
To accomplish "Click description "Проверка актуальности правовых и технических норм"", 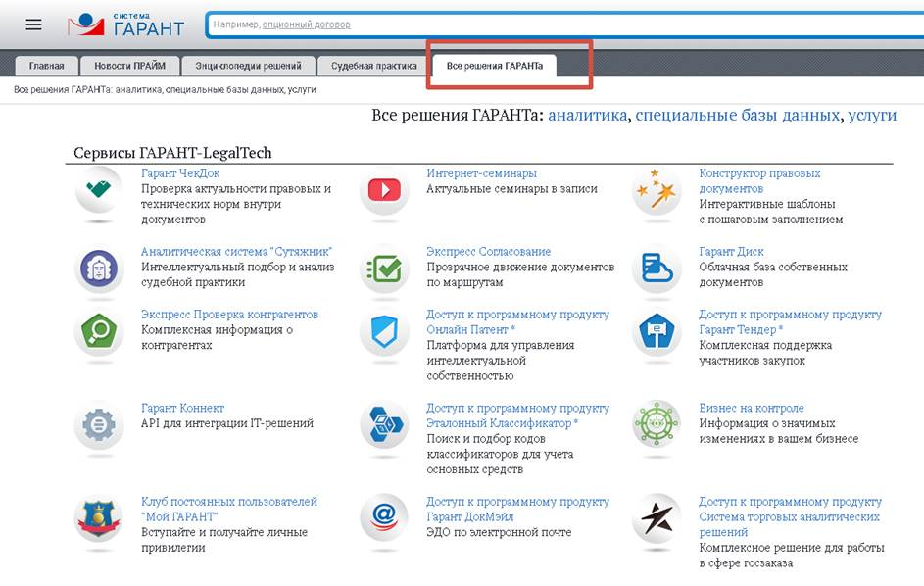I will click(236, 204).
